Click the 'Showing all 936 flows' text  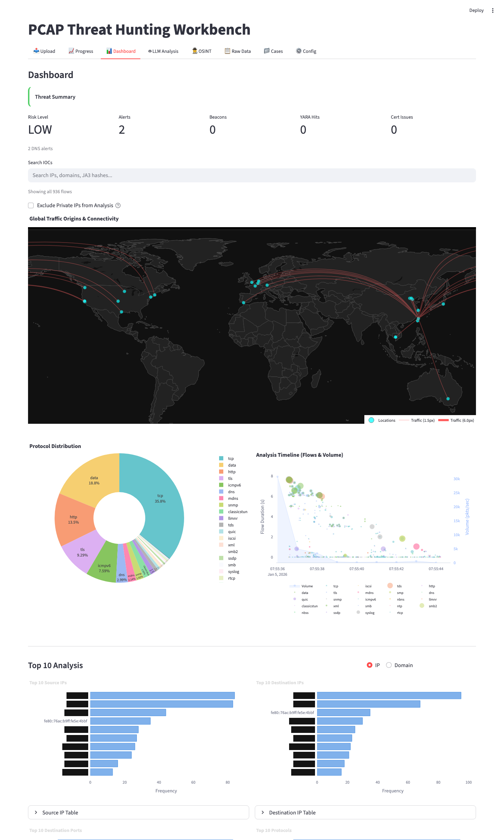[50, 191]
